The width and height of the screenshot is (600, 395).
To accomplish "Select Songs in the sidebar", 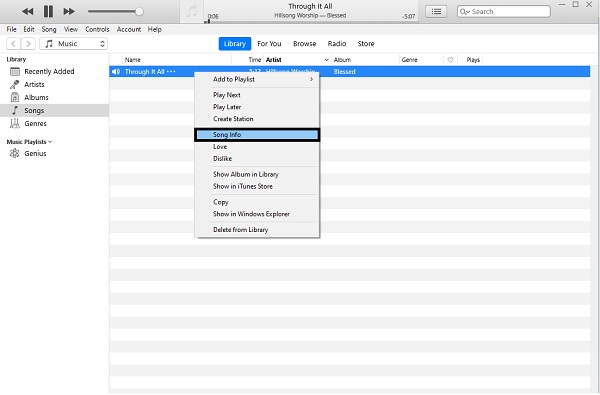I will 54,110.
